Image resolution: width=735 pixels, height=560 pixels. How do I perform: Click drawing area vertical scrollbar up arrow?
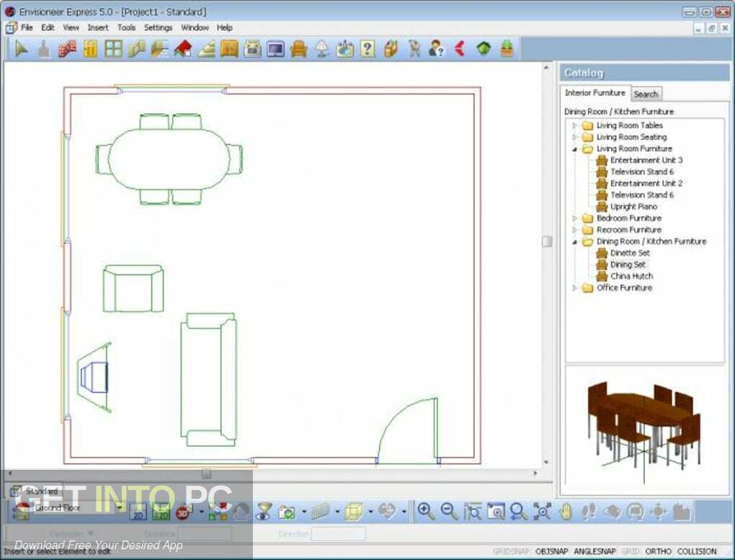pos(546,68)
